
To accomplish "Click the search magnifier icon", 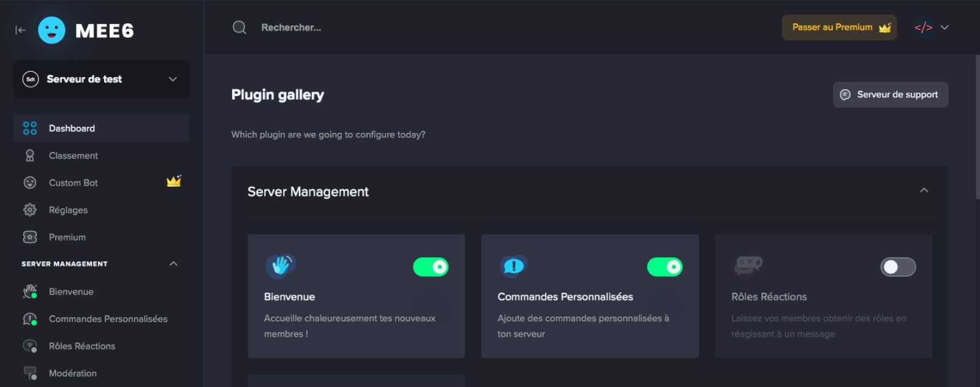I will pos(239,28).
